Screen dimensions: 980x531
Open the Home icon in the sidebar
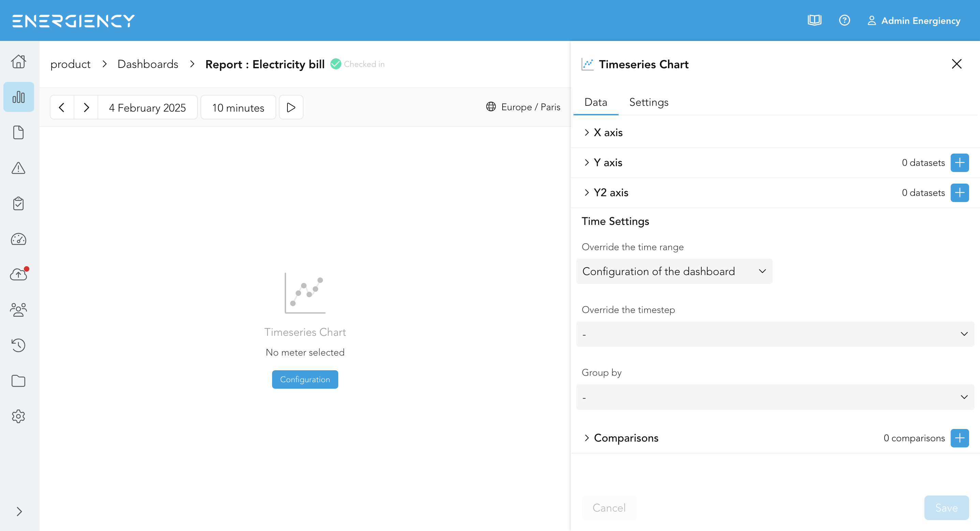coord(18,61)
